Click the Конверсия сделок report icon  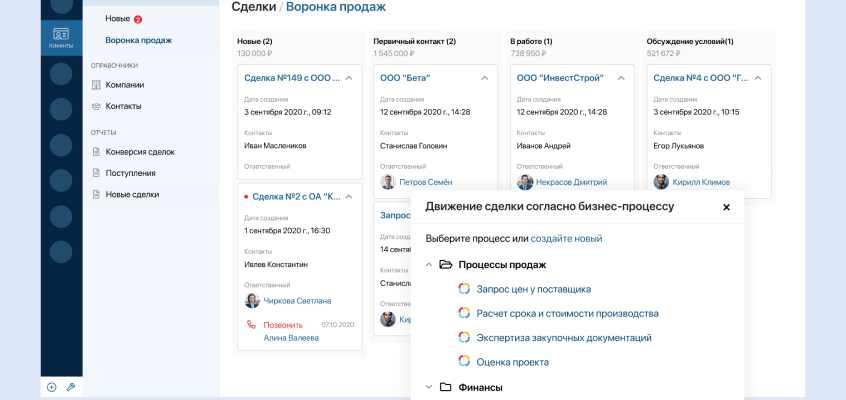click(x=96, y=152)
